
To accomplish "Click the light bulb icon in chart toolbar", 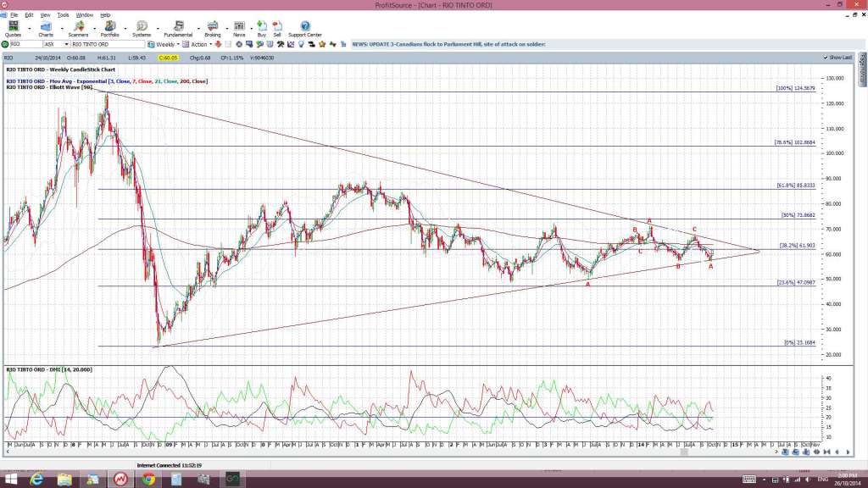I will coord(301,44).
